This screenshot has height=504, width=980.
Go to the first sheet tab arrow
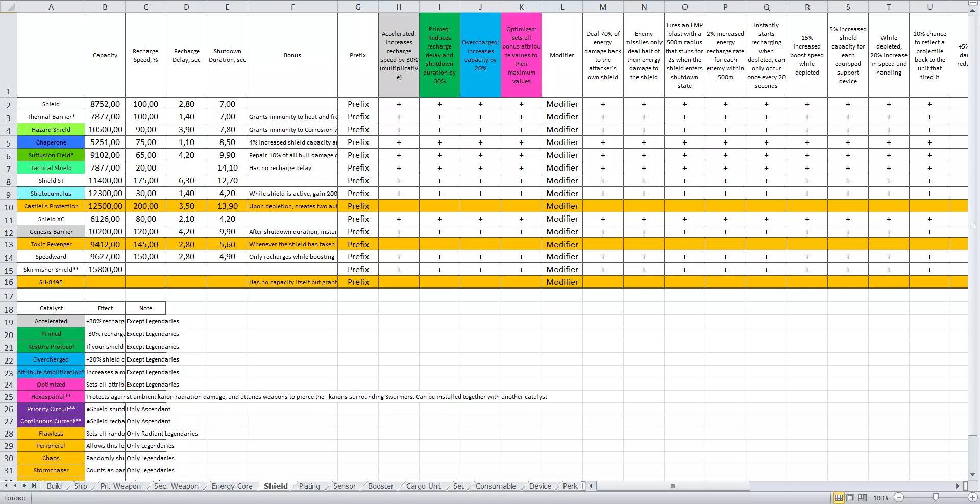coord(6,486)
